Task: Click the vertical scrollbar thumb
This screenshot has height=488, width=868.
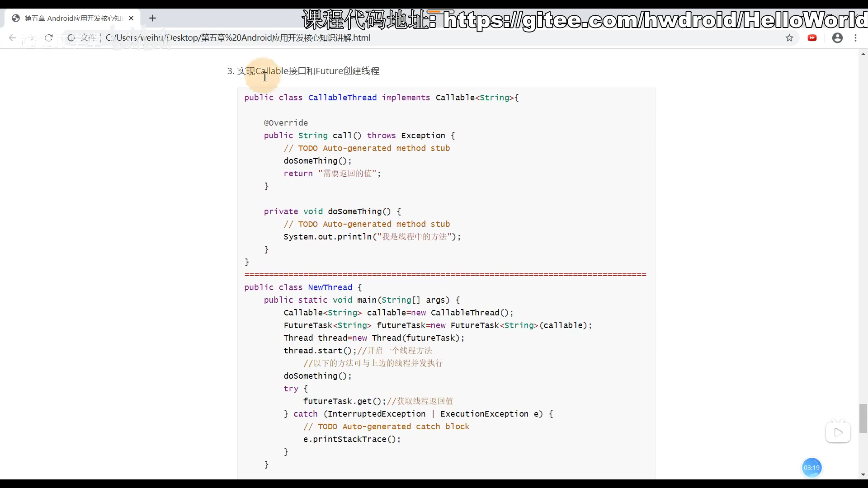Action: coord(863,418)
